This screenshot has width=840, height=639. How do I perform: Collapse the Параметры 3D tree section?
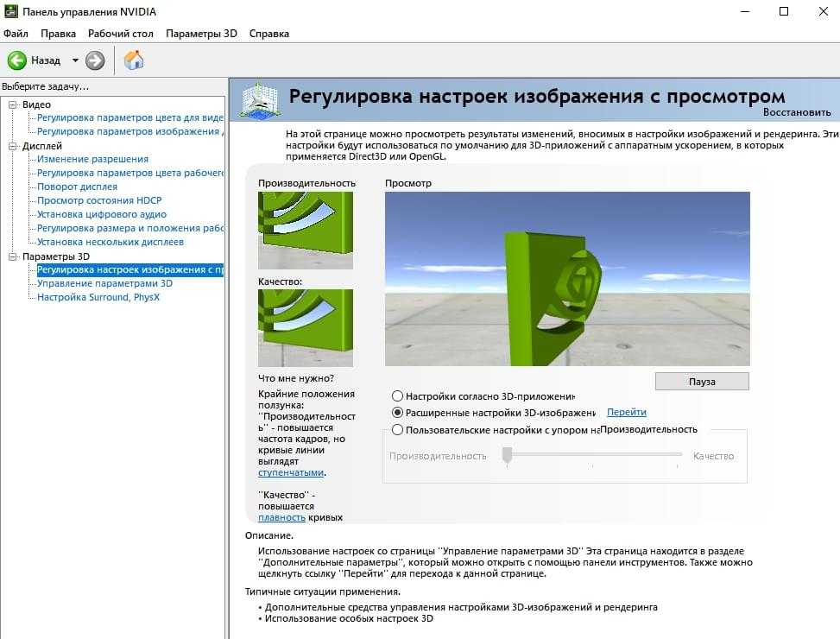click(13, 256)
